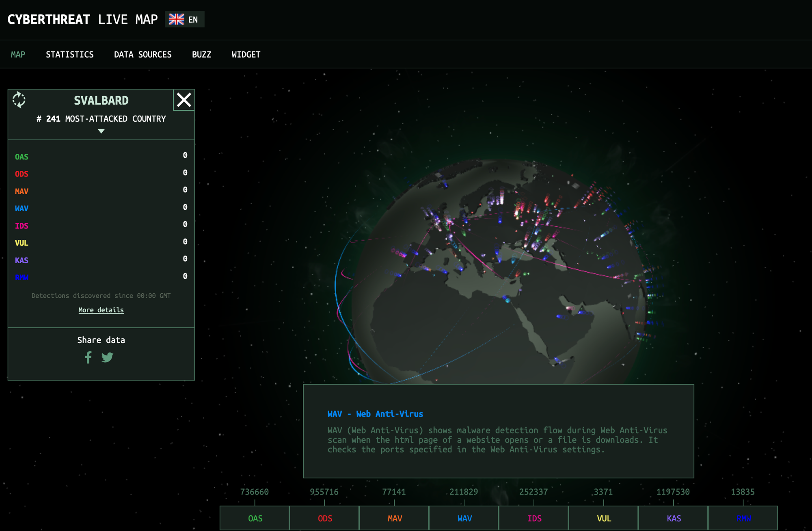Click the MAV row in Svalbard panel
Image resolution: width=812 pixels, height=531 pixels.
(101, 191)
